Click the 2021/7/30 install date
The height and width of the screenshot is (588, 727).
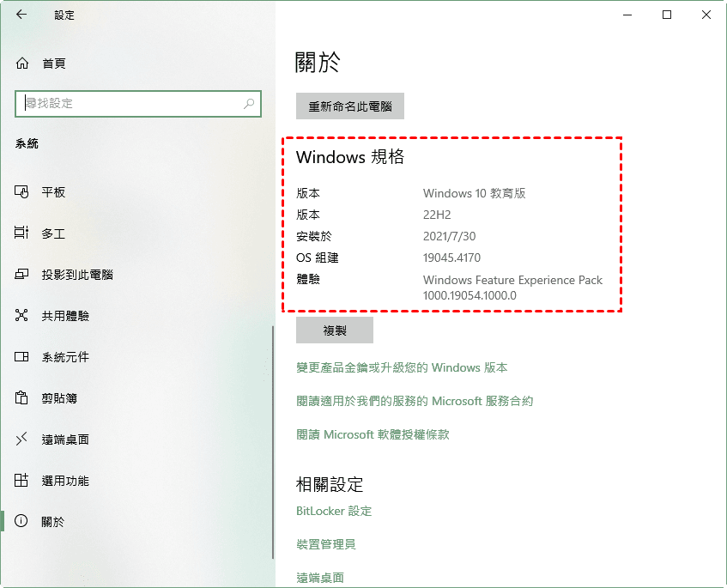coord(449,236)
